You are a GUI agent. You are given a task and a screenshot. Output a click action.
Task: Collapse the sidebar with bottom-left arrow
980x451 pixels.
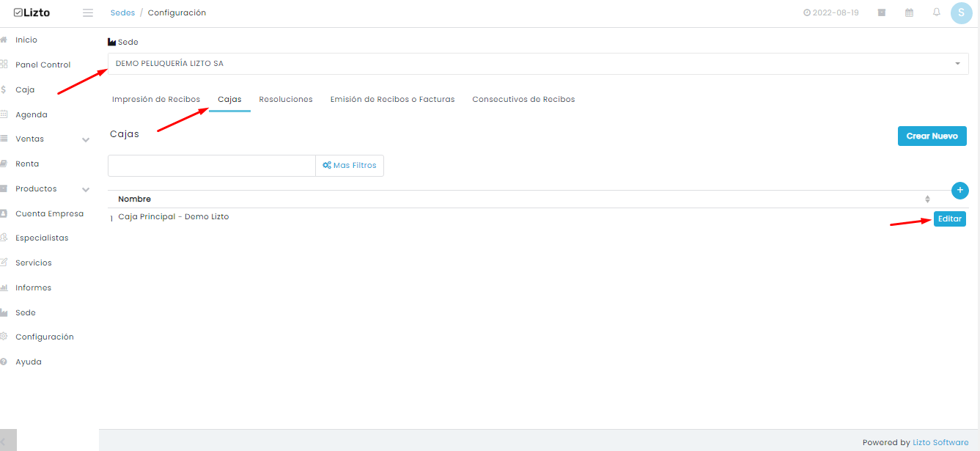point(8,440)
